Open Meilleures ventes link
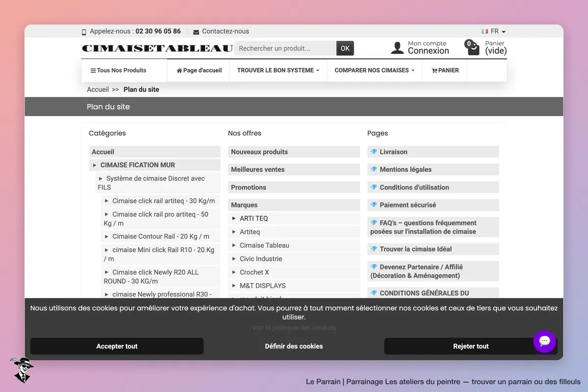Viewport: 588px width, 392px height. 294,170
